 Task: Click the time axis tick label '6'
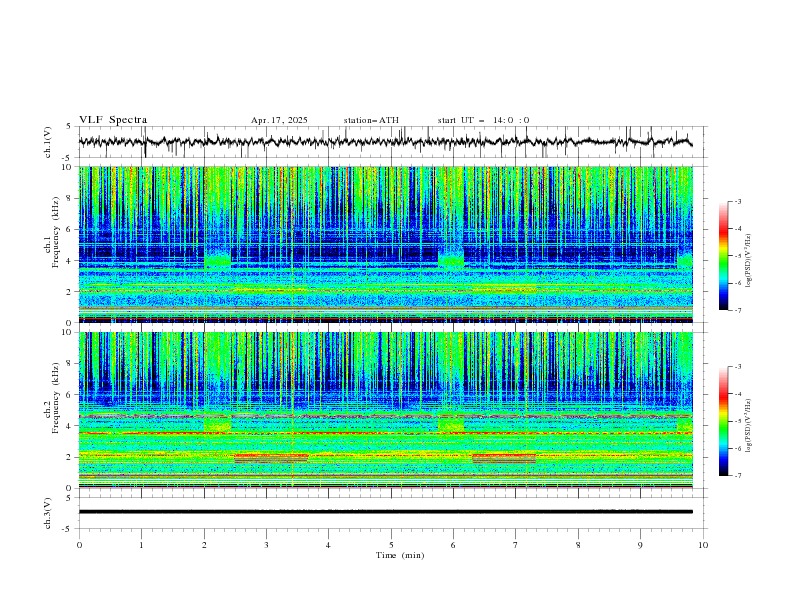(x=453, y=545)
